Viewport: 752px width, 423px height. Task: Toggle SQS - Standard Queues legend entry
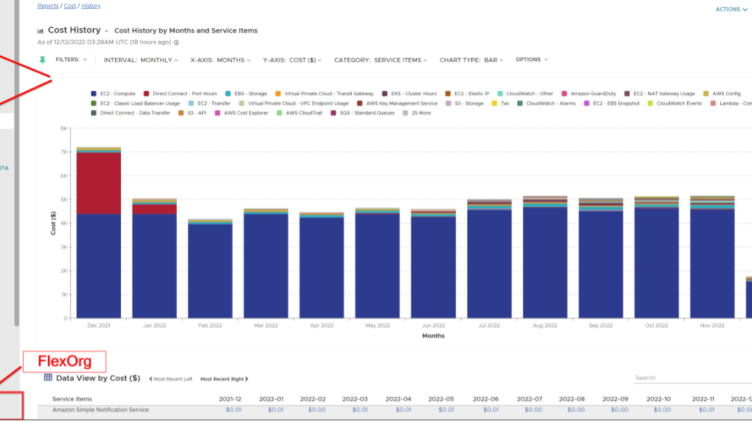pyautogui.click(x=363, y=113)
